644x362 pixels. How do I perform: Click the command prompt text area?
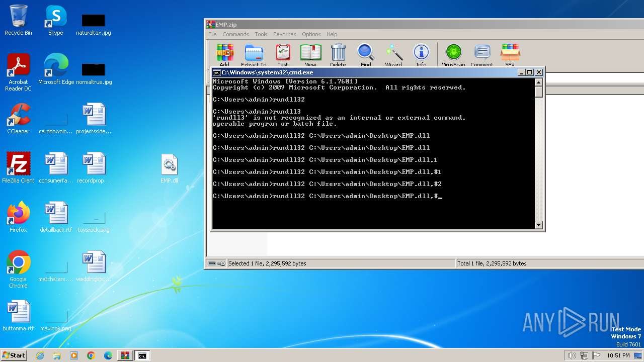click(373, 154)
